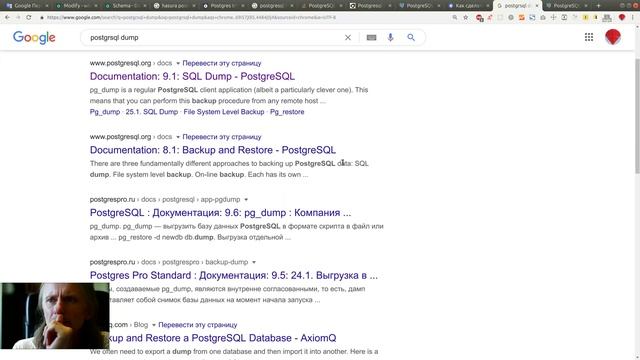Click the browser address bar URL

(x=191, y=18)
